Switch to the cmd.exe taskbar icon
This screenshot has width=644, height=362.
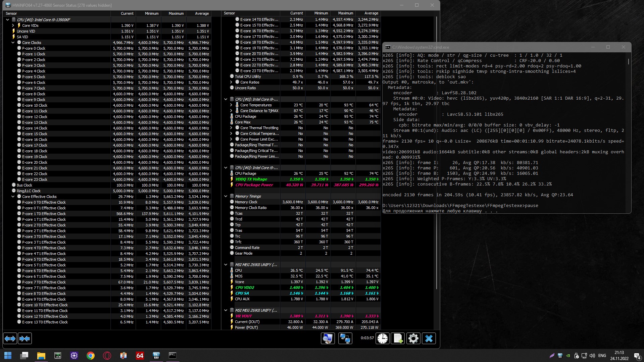coord(172,356)
